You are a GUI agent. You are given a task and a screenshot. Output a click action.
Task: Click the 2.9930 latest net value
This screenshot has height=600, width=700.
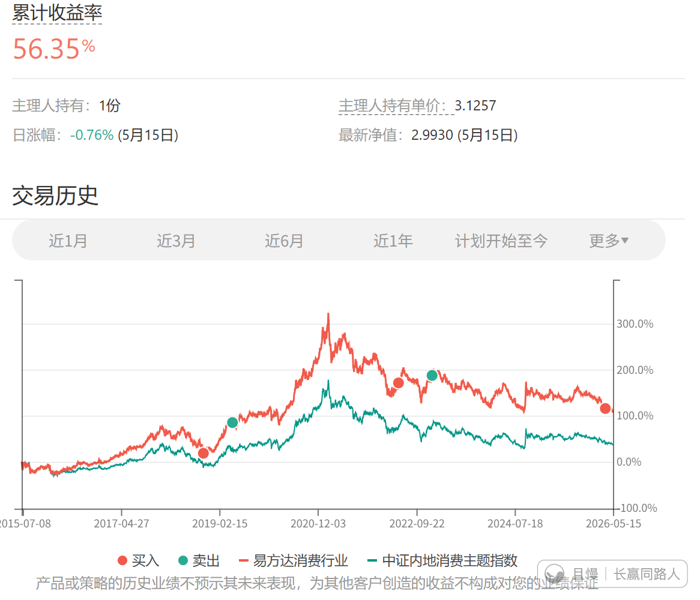point(432,135)
